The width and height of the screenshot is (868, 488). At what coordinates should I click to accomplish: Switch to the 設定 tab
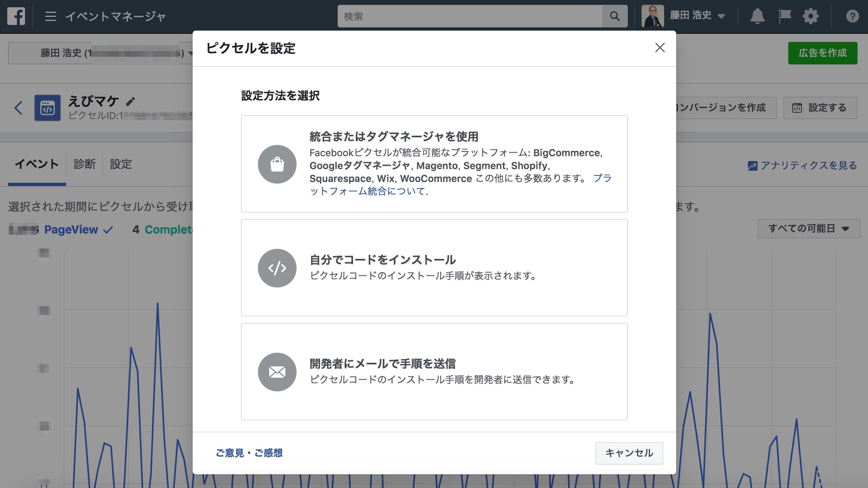click(x=121, y=164)
